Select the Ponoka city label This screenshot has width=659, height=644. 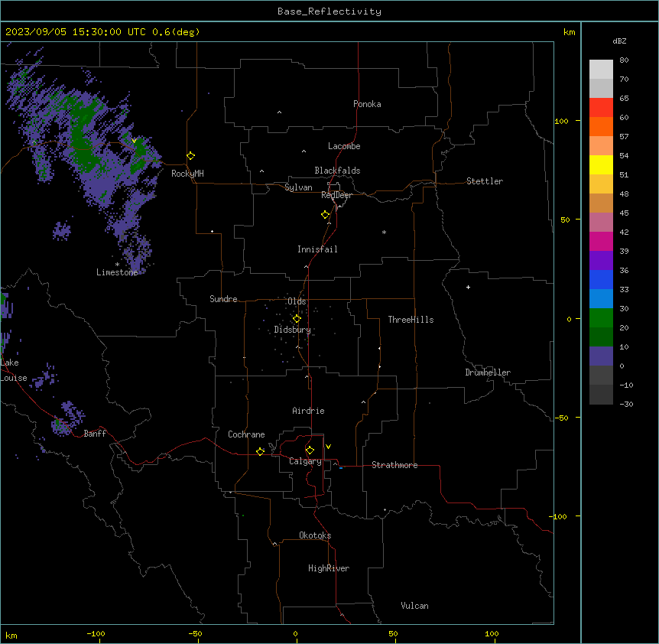tap(367, 104)
